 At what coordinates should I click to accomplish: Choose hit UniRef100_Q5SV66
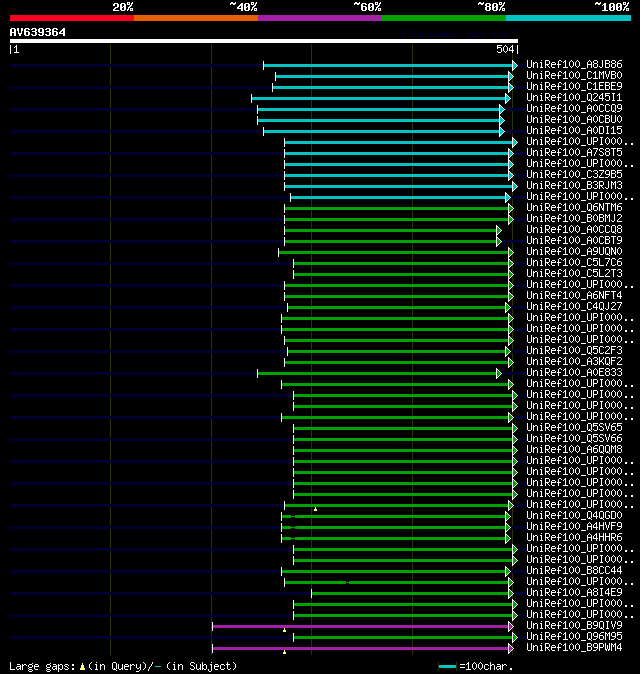point(574,439)
